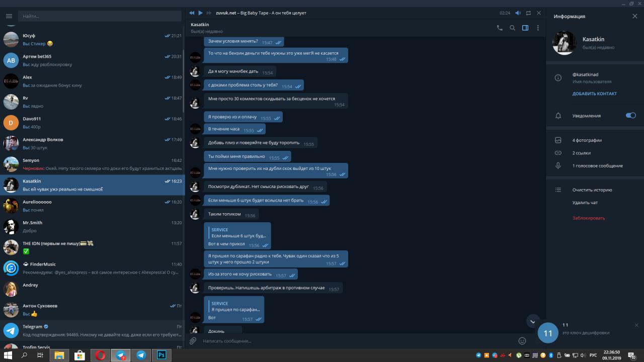Toggle the right info side panel
The height and width of the screenshot is (362, 644).
pyautogui.click(x=525, y=28)
